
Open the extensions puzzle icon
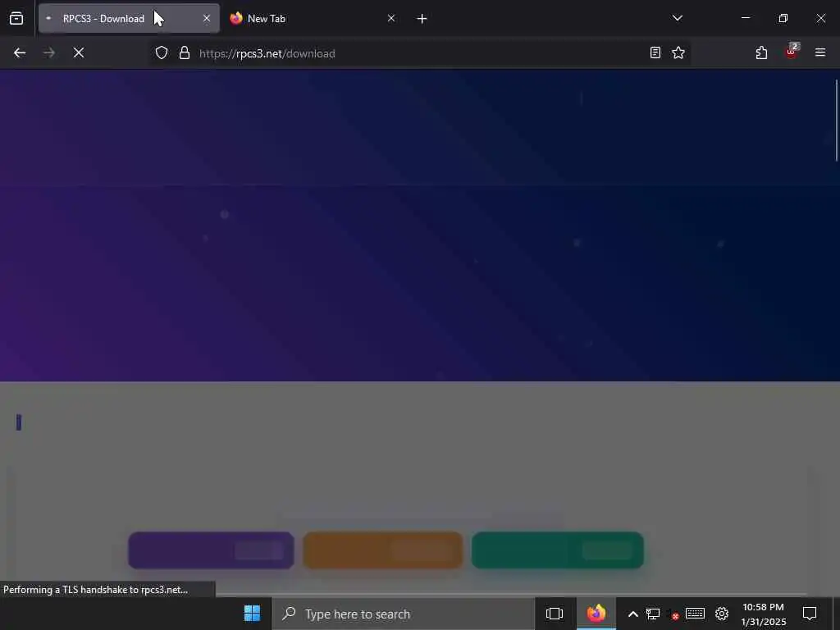coord(761,52)
